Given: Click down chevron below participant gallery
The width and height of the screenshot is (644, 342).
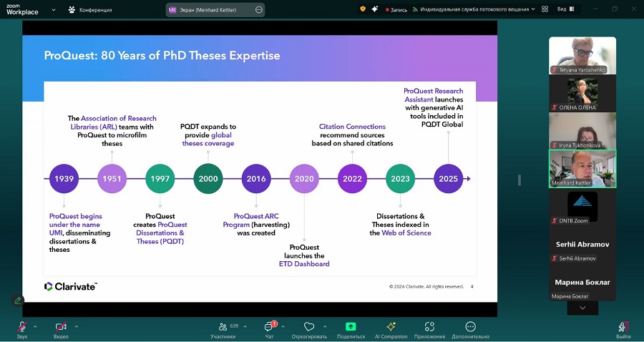Looking at the screenshot, I should (582, 308).
